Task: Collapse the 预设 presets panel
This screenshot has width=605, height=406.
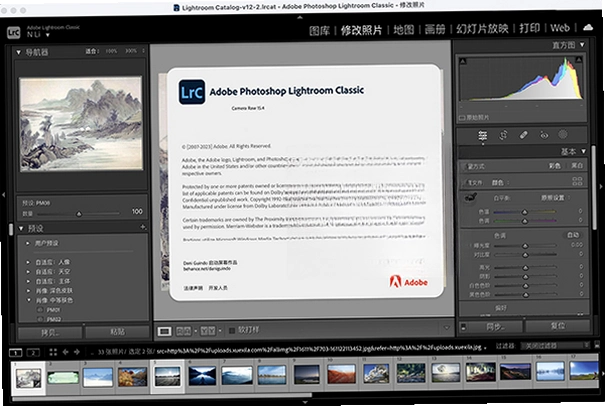Action: coord(21,228)
